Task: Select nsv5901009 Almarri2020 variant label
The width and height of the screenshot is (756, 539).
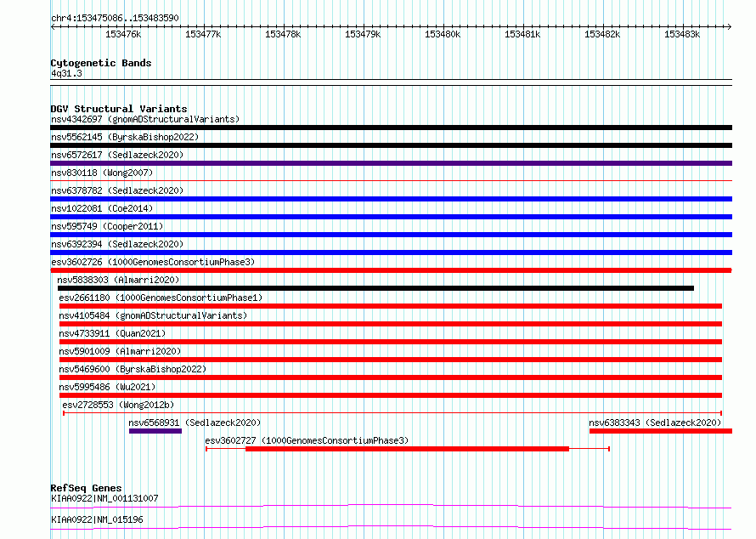Action: coord(120,351)
